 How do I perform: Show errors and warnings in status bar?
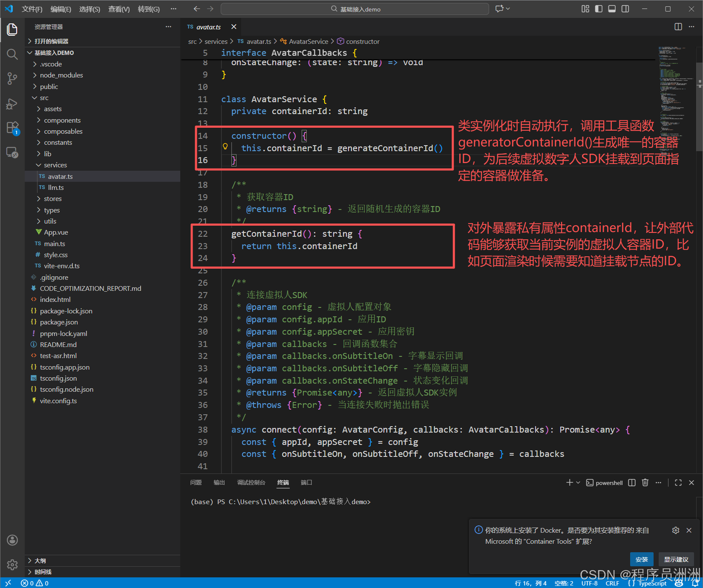click(35, 583)
